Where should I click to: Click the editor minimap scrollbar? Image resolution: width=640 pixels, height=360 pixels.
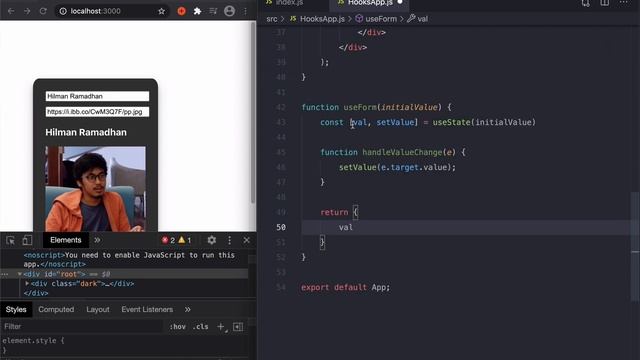point(635,247)
